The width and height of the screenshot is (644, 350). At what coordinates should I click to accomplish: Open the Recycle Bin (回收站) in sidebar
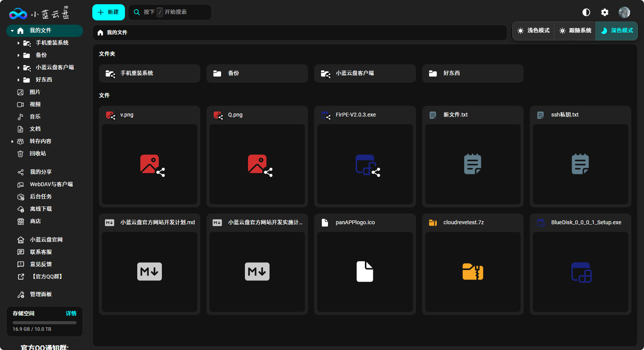[37, 153]
